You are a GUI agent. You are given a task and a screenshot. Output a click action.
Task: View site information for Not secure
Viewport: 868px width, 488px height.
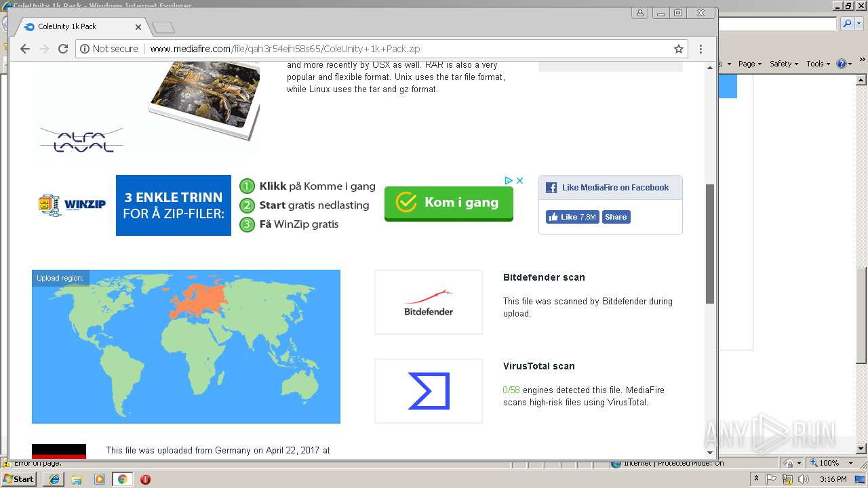108,49
